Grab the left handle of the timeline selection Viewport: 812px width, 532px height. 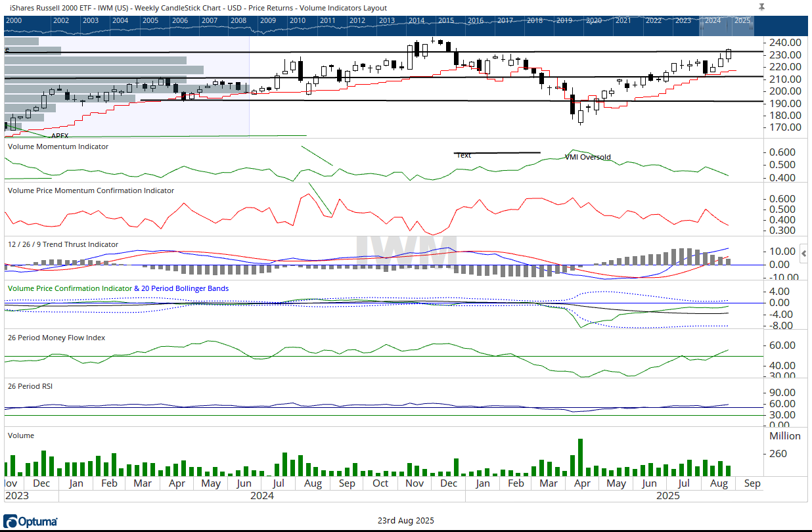700,25
